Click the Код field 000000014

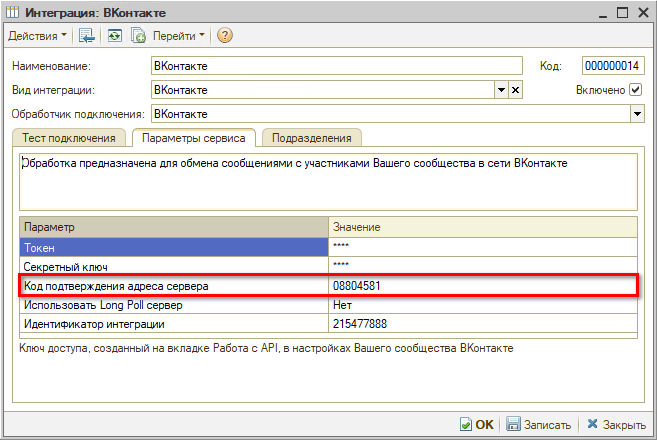pyautogui.click(x=613, y=66)
